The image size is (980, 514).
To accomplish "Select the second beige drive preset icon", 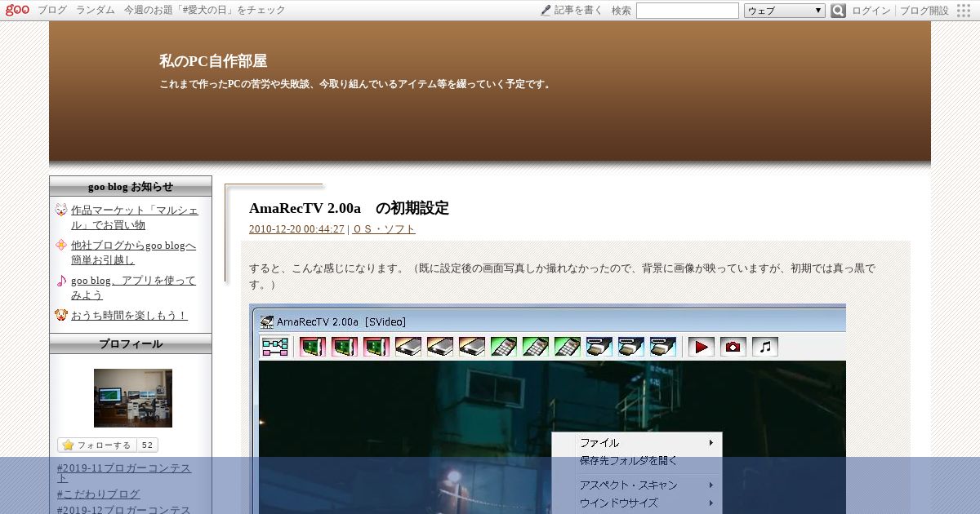I will [440, 347].
